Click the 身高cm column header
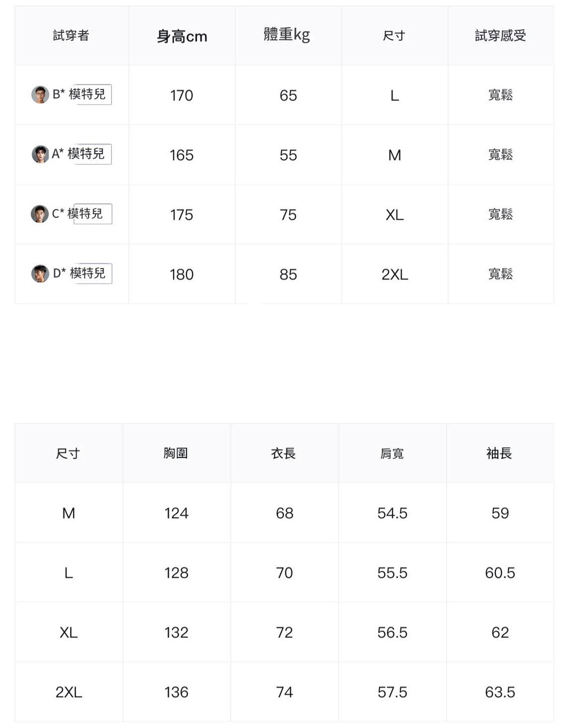This screenshot has width=571, height=728. (x=182, y=36)
